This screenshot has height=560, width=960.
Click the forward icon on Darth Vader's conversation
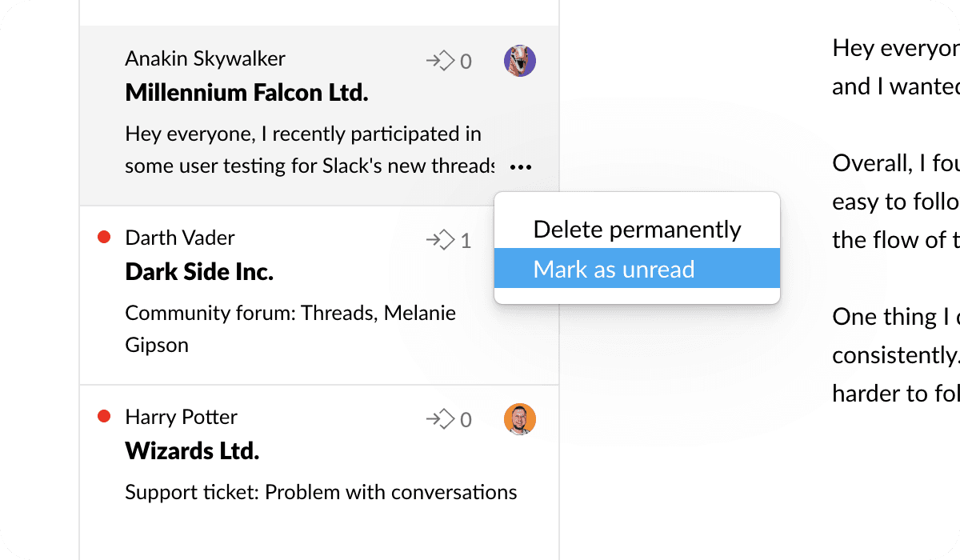[440, 240]
